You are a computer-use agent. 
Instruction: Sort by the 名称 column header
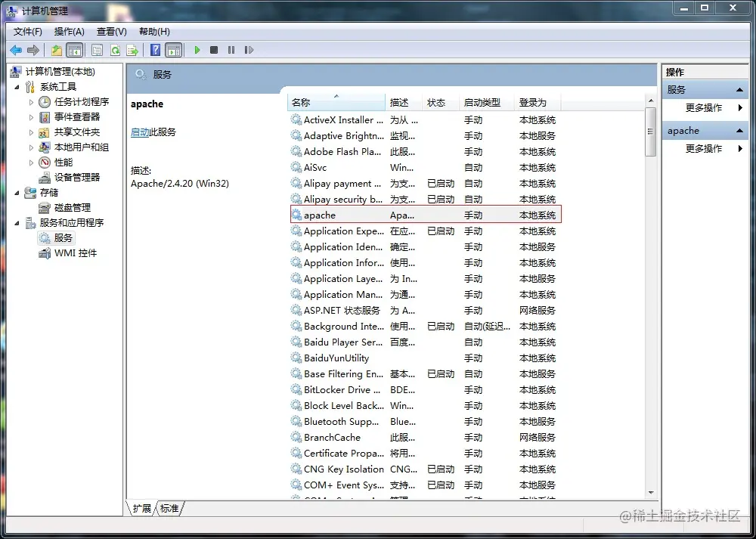coord(336,103)
